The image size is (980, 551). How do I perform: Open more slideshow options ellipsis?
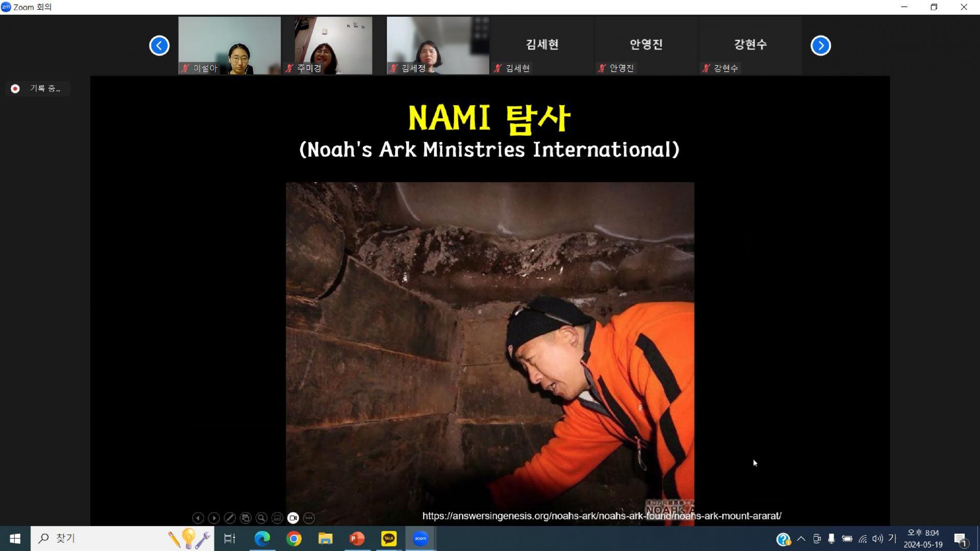tap(309, 518)
